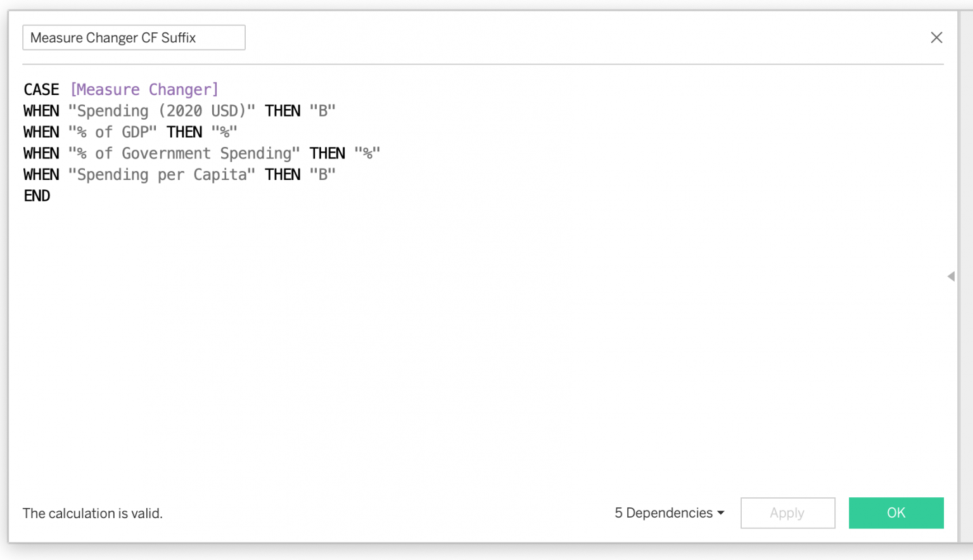The height and width of the screenshot is (560, 973).
Task: Click the left-pointing triangle at the dialog edge
Action: click(x=951, y=276)
